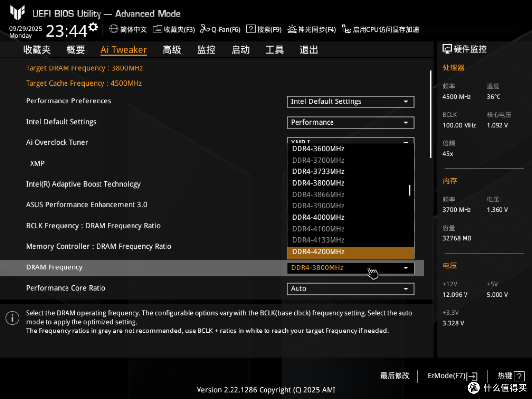Switch to 收藏夹 tab
The width and height of the screenshot is (532, 399).
[37, 50]
